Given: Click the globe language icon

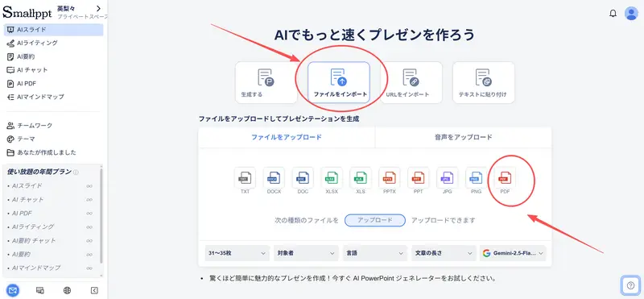Looking at the screenshot, I should (x=67, y=290).
